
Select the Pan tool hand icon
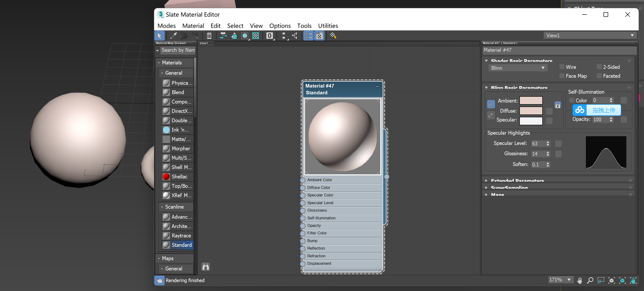(579, 280)
